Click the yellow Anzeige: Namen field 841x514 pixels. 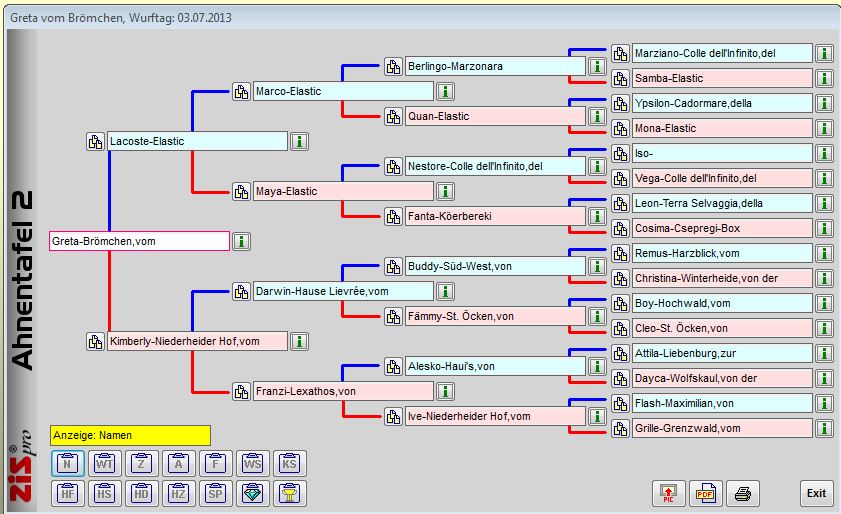coord(130,436)
